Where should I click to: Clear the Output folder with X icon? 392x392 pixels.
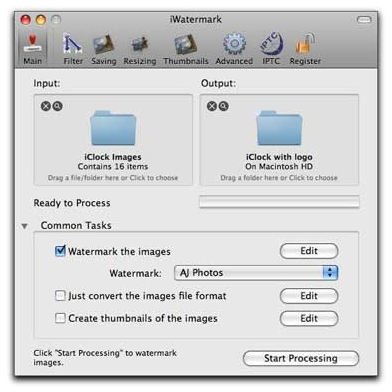pos(212,106)
